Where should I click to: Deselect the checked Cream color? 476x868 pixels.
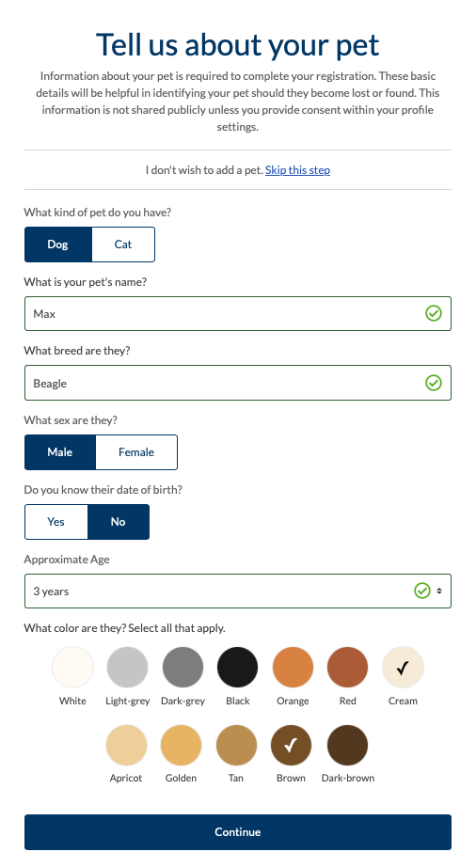[403, 667]
